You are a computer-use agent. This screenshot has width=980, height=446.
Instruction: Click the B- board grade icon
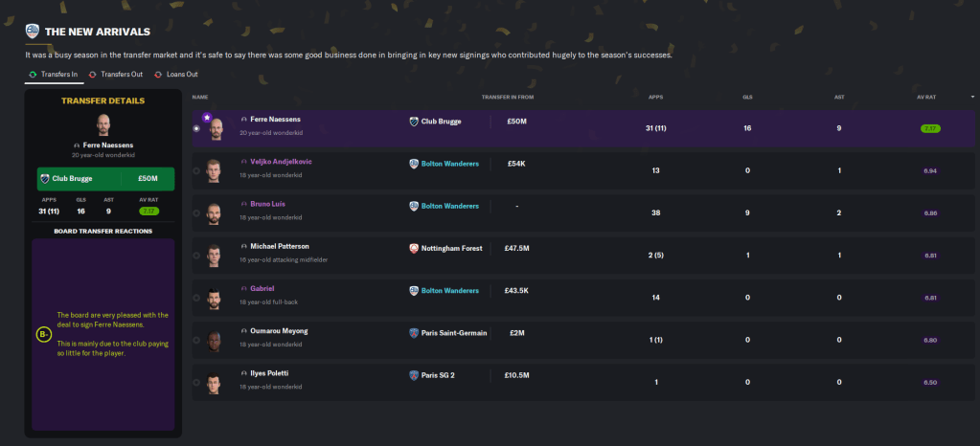pos(43,334)
